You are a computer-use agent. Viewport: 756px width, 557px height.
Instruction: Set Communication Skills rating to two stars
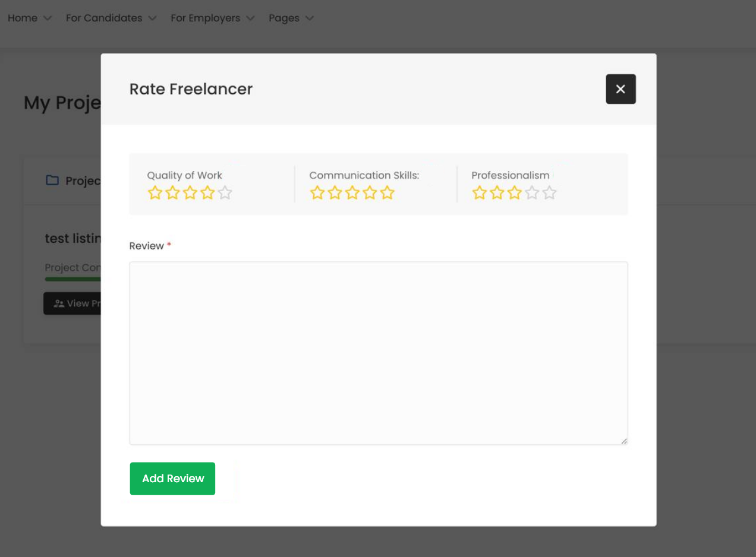pos(335,193)
